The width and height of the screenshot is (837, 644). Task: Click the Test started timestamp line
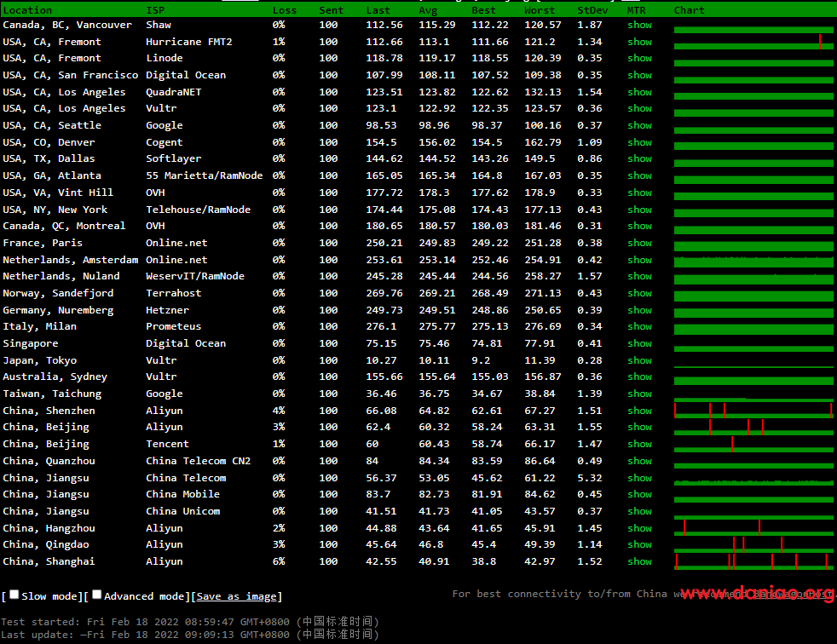(190, 622)
